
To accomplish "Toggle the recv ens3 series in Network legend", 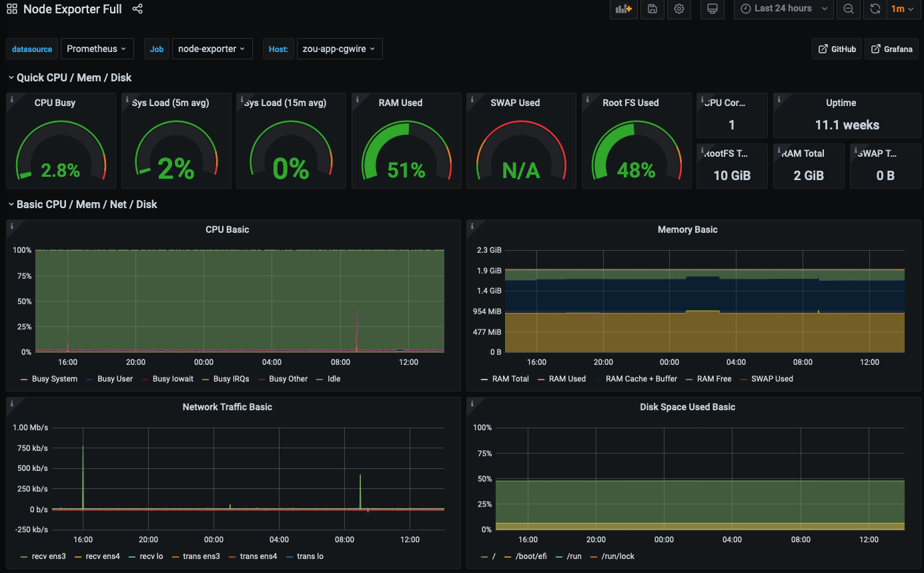I will click(49, 556).
